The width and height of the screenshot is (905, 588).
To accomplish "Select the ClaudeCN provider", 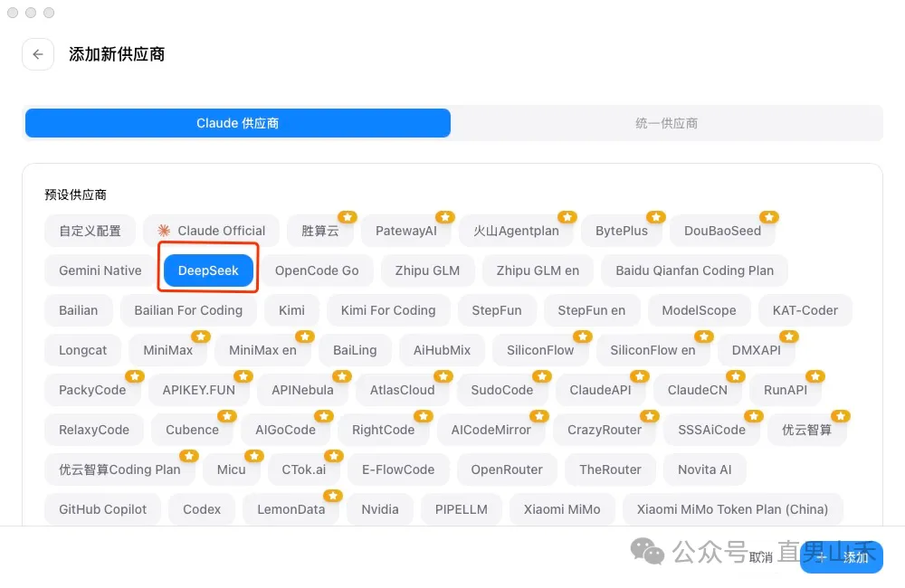I will tap(697, 390).
